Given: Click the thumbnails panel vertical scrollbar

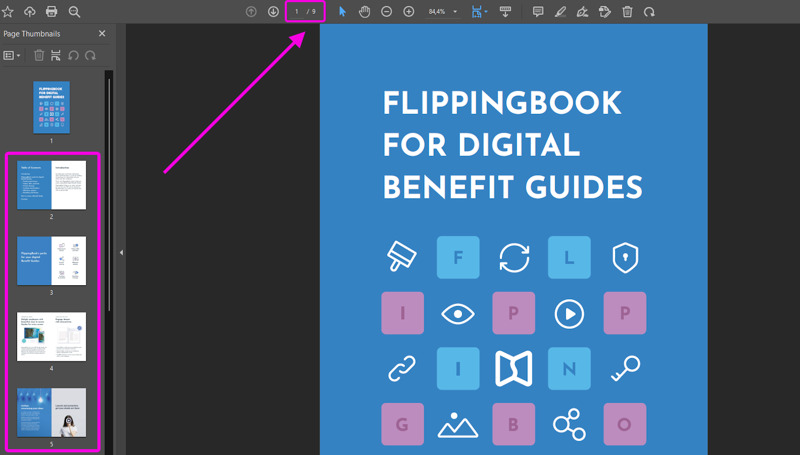Looking at the screenshot, I should click(109, 194).
